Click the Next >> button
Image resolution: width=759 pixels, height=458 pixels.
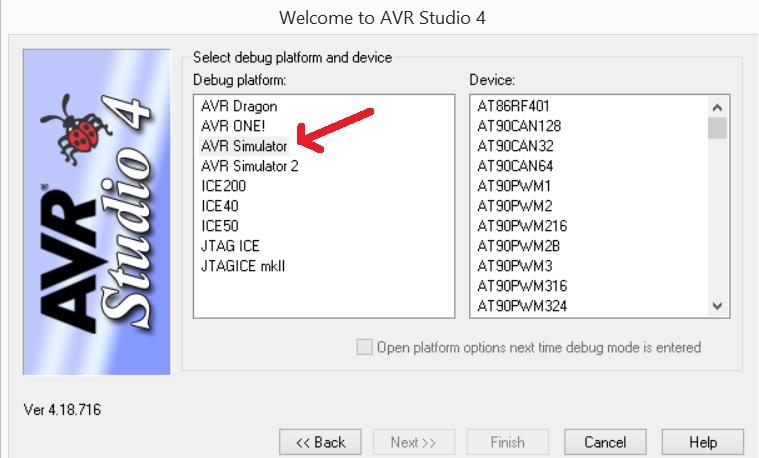coord(413,442)
